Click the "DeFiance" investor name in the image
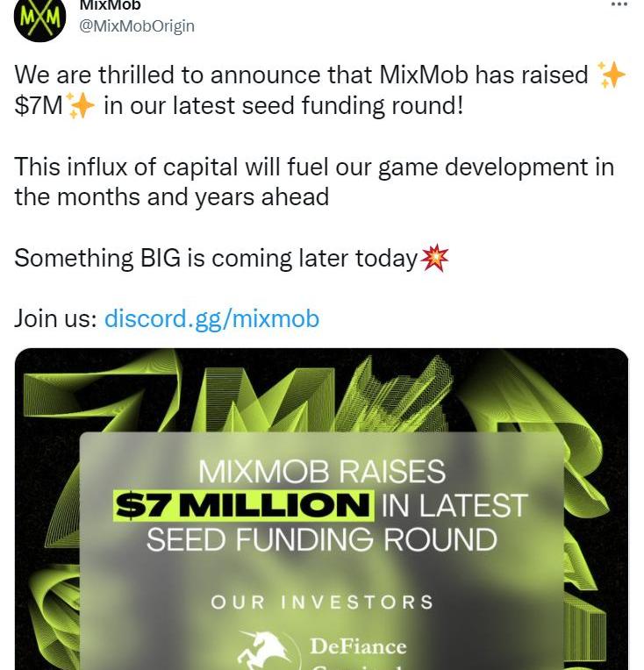 coord(358,647)
